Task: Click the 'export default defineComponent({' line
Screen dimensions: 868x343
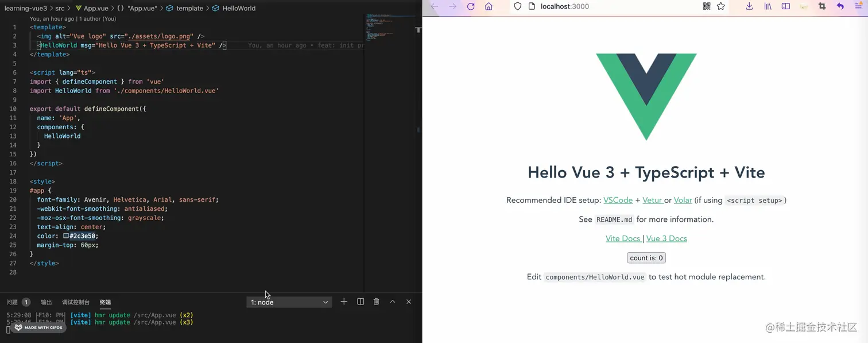Action: coord(88,109)
